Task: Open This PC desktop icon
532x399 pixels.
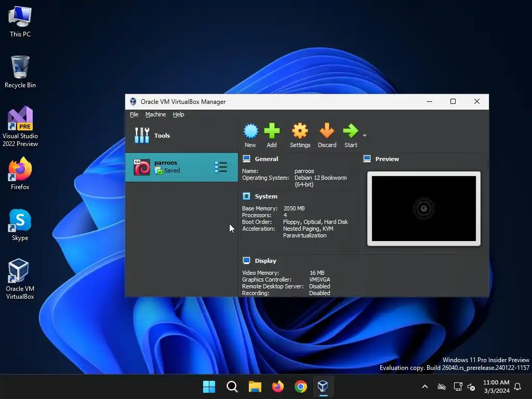Action: (x=20, y=21)
